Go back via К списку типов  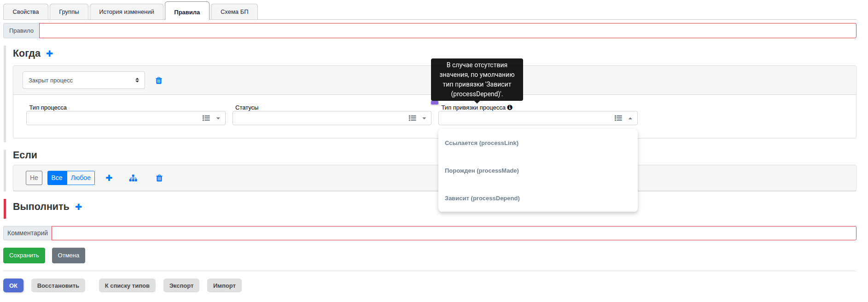(x=127, y=285)
